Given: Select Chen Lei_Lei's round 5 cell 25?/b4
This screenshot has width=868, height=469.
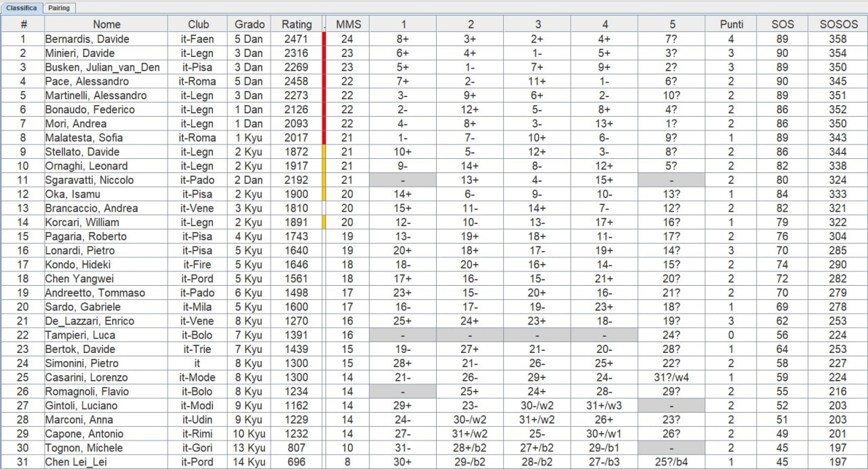Looking at the screenshot, I should 671,462.
